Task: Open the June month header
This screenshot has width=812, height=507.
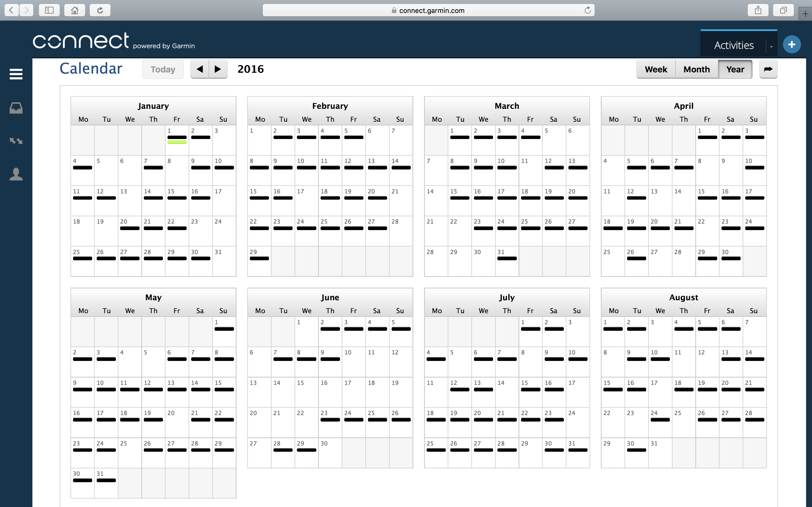Action: [x=330, y=297]
